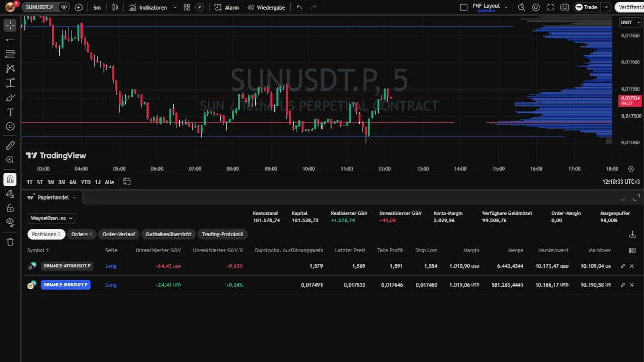644x362 pixels.
Task: Add a symbol with the plus icon
Action: point(78,7)
